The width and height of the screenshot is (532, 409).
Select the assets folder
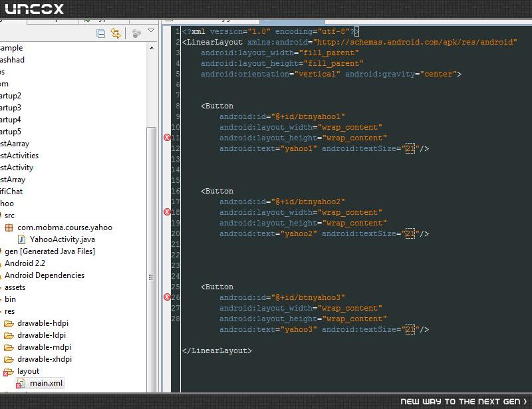pos(15,287)
